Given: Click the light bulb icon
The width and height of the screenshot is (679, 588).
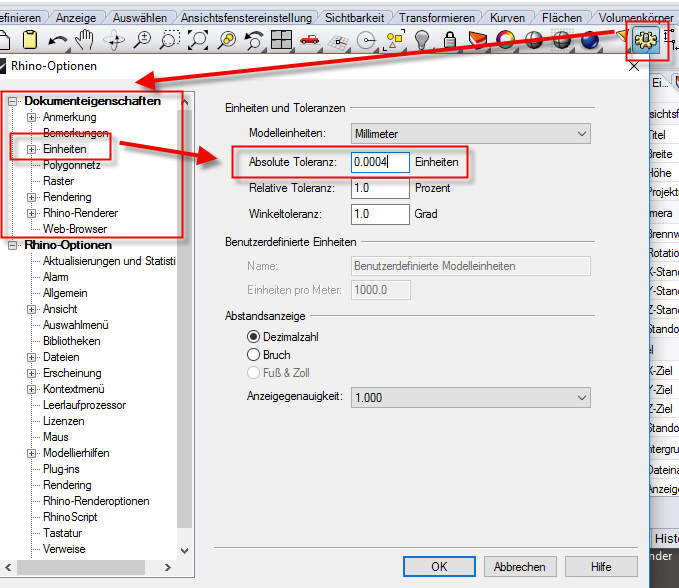Looking at the screenshot, I should (x=423, y=41).
